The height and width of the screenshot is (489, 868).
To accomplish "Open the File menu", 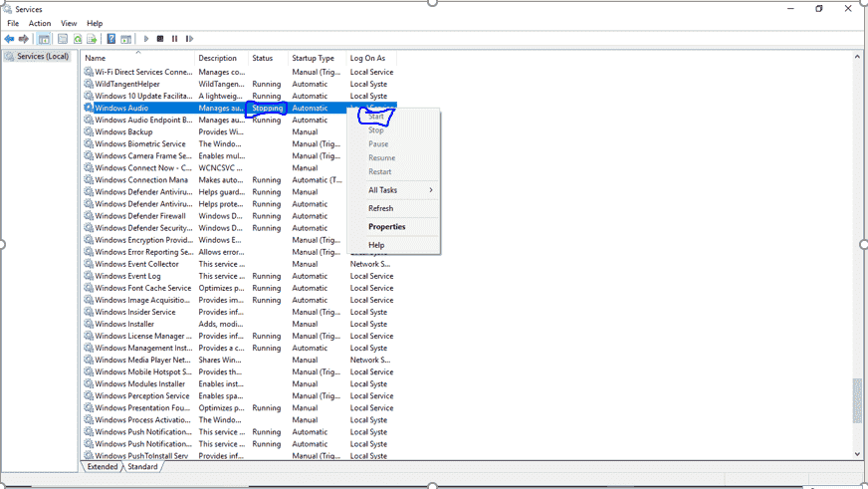I will (x=13, y=23).
